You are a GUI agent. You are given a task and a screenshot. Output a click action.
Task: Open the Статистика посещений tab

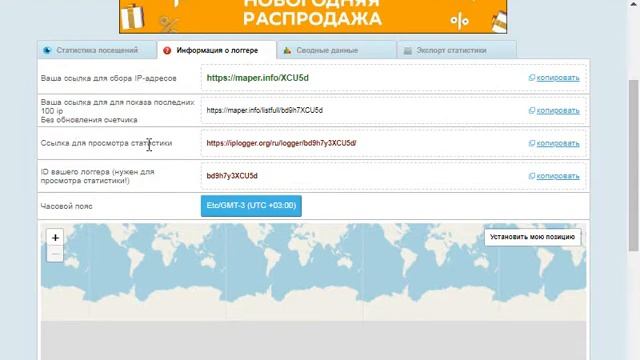click(x=97, y=50)
